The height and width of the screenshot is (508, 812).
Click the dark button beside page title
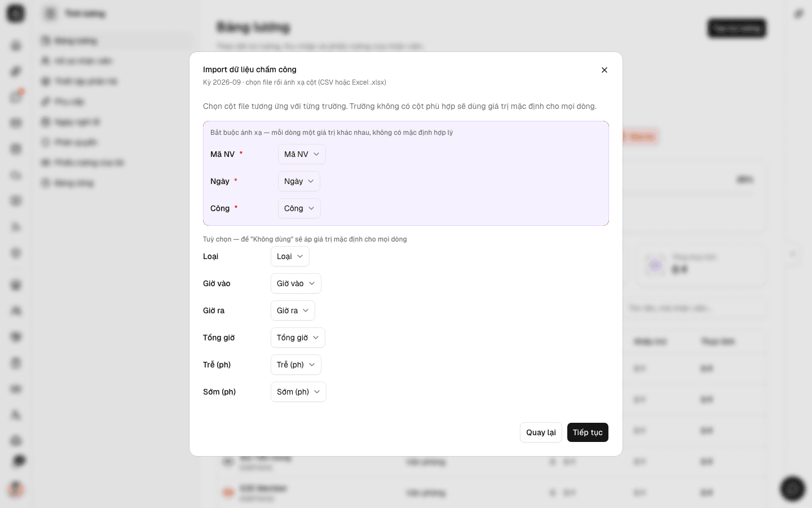(737, 28)
